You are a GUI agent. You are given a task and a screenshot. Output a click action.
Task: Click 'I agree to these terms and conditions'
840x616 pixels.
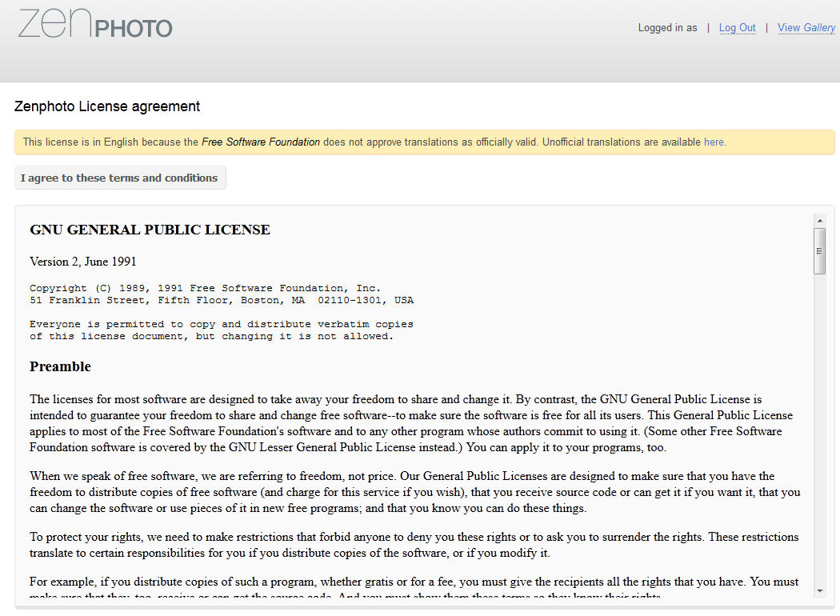tap(120, 178)
